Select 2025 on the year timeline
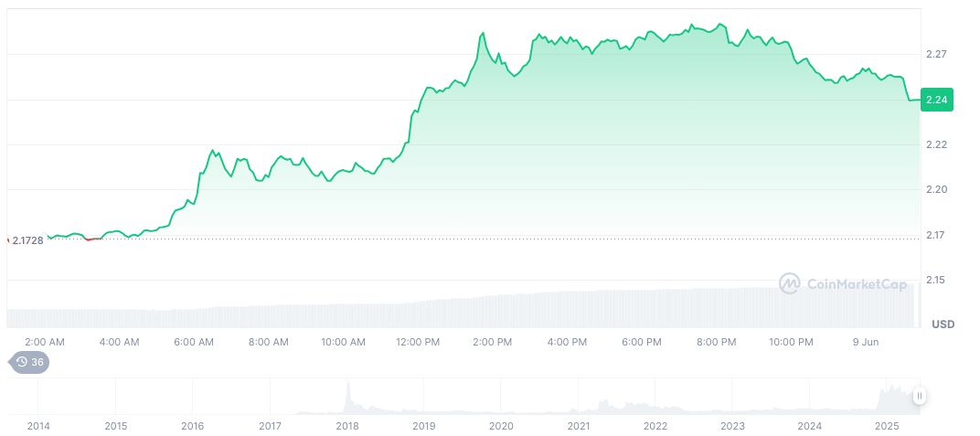The height and width of the screenshot is (436, 980). (x=886, y=426)
